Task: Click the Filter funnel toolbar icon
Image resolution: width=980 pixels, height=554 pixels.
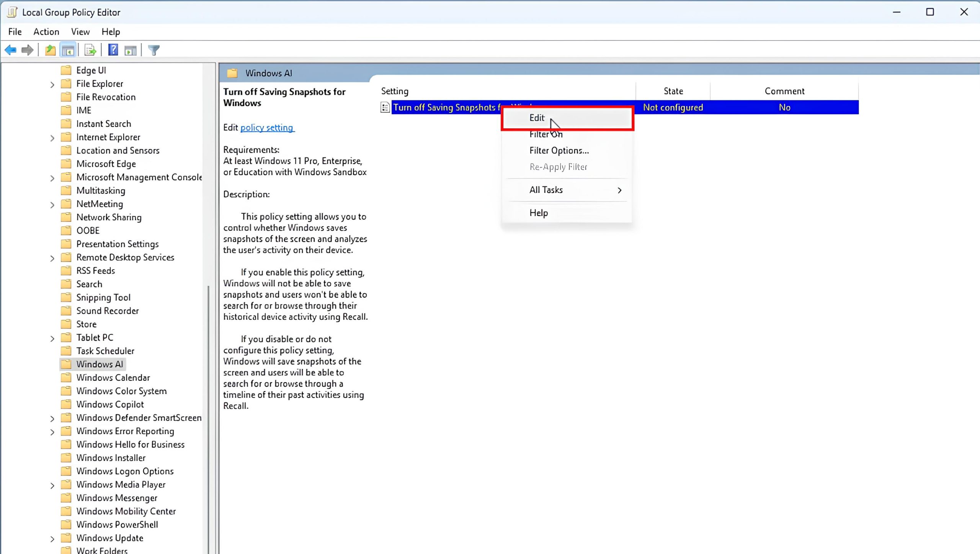Action: point(154,50)
